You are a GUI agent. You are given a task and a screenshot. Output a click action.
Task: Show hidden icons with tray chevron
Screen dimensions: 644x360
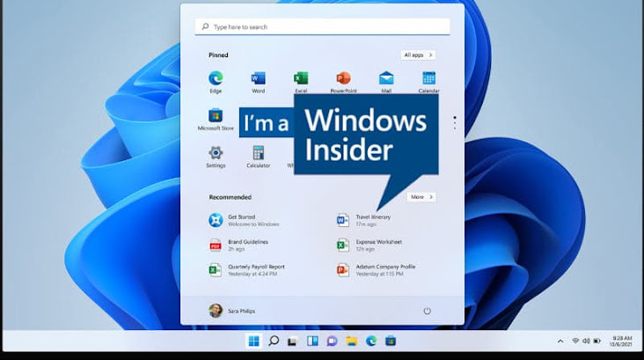pyautogui.click(x=560, y=342)
